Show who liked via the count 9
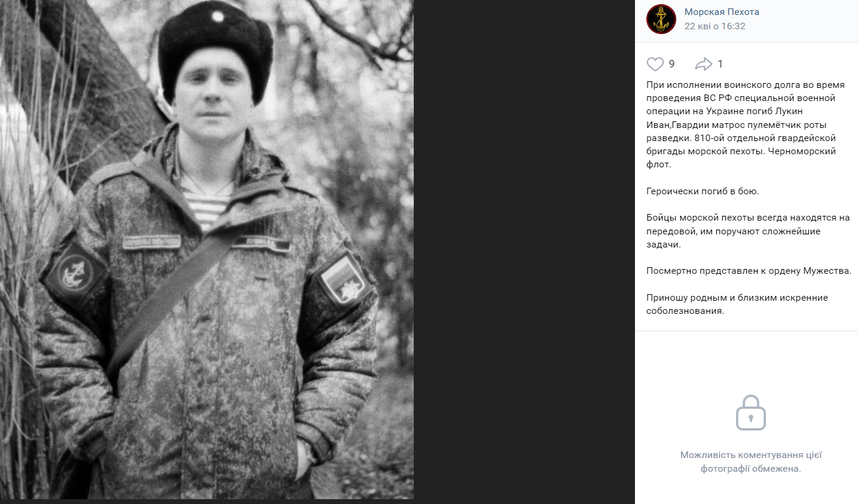The width and height of the screenshot is (858, 504). point(672,64)
